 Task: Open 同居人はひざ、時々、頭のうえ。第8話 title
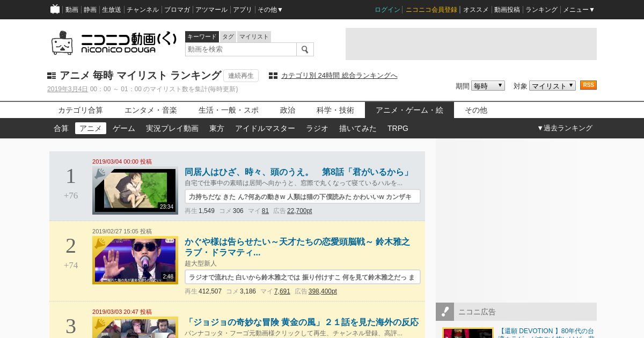298,172
